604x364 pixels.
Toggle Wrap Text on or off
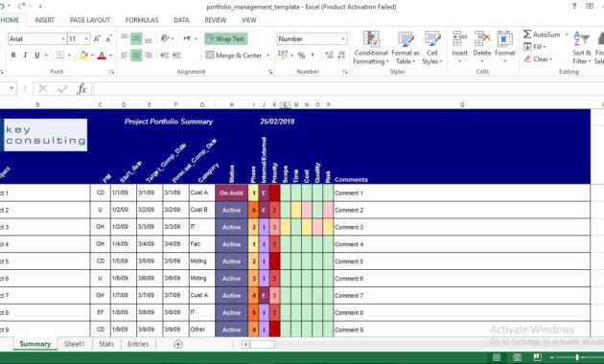tap(225, 39)
